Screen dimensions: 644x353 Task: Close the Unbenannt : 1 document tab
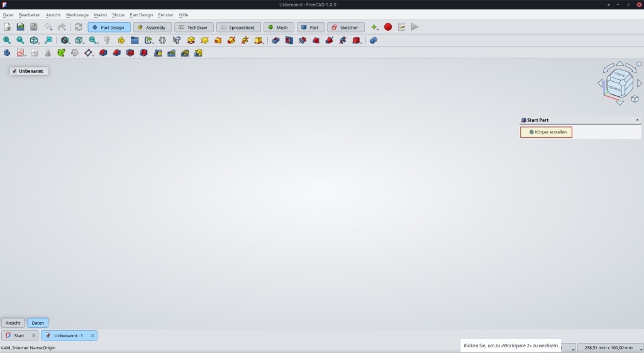[92, 335]
